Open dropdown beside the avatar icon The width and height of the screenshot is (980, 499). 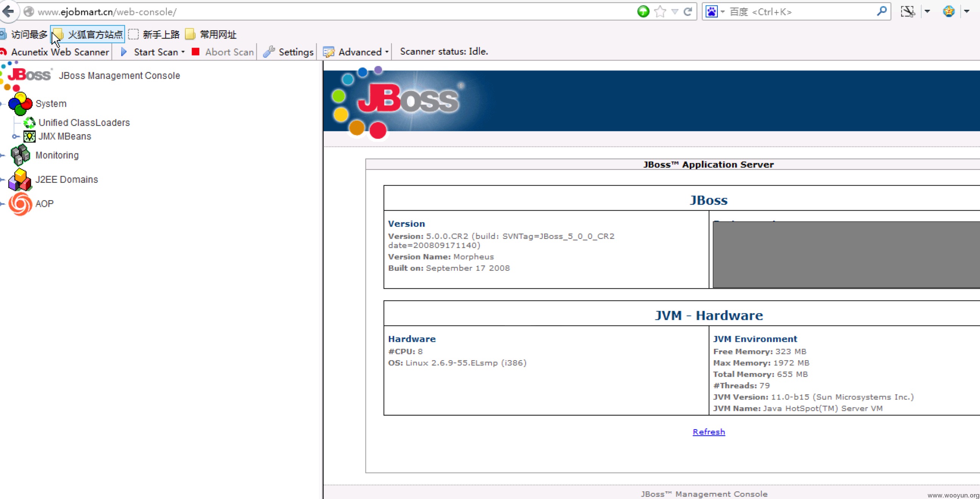[967, 12]
